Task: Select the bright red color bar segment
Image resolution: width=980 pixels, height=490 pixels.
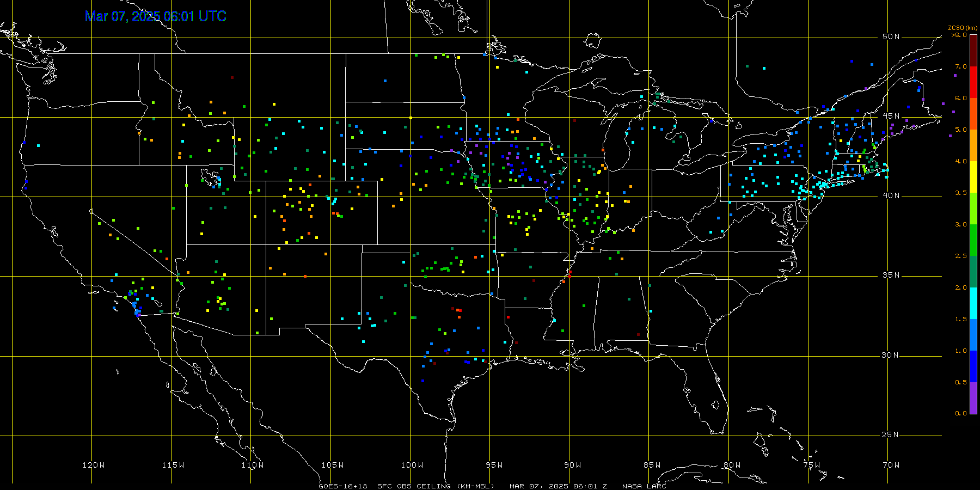Action: 973,82
